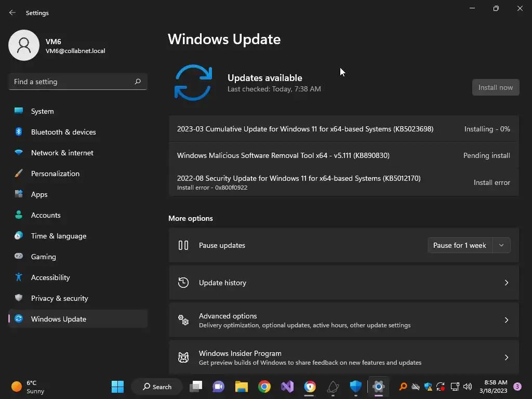Click the OneDrive cloud tray icon
The width and height of the screenshot is (532, 399).
click(x=416, y=387)
